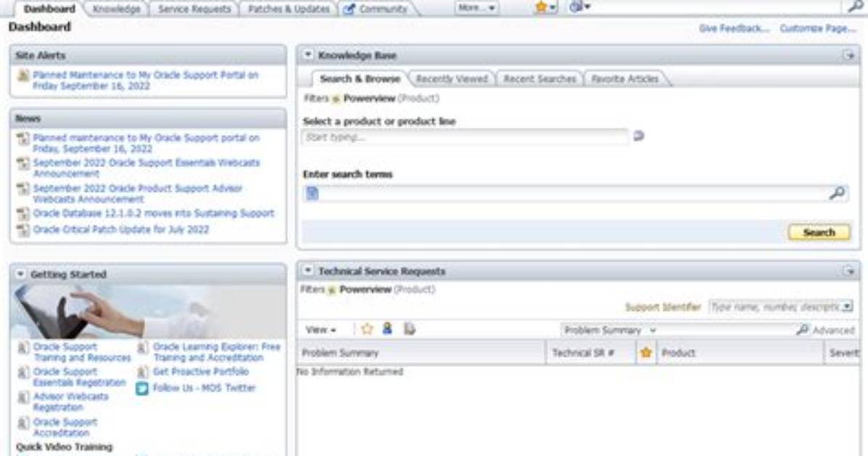This screenshot has width=868, height=456.
Task: Sort by Product column header
Action: pyautogui.click(x=740, y=353)
